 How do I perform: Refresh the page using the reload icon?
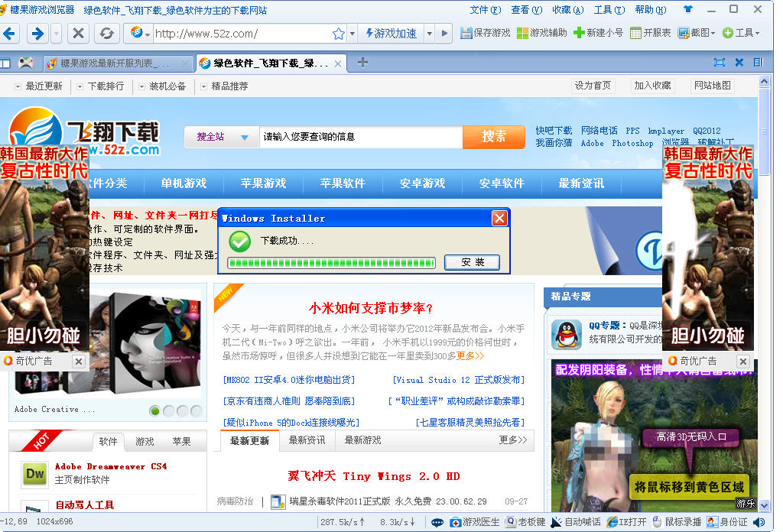click(x=107, y=34)
